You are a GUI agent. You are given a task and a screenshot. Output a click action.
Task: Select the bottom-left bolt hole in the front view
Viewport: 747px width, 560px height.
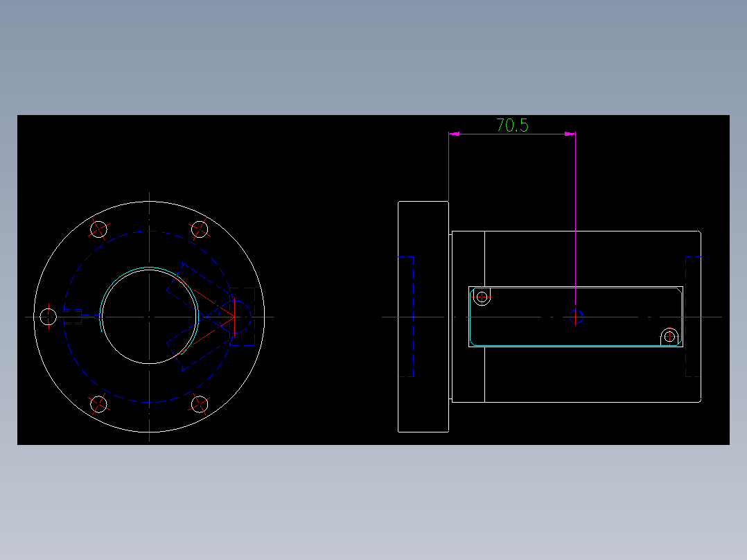point(98,403)
